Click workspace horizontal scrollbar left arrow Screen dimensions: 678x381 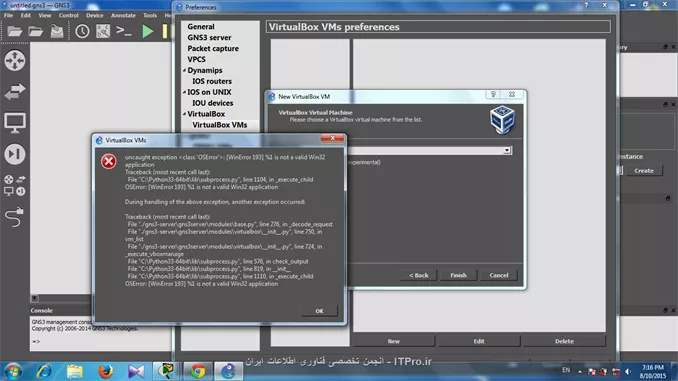(35, 298)
